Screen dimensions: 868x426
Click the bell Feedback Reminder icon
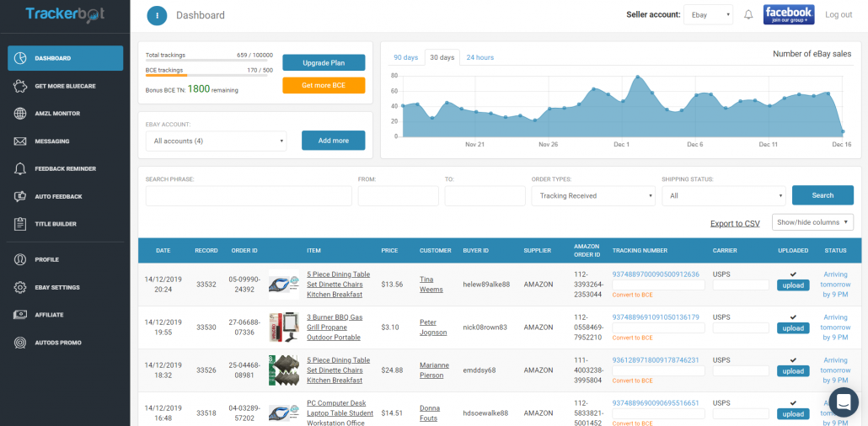point(20,168)
